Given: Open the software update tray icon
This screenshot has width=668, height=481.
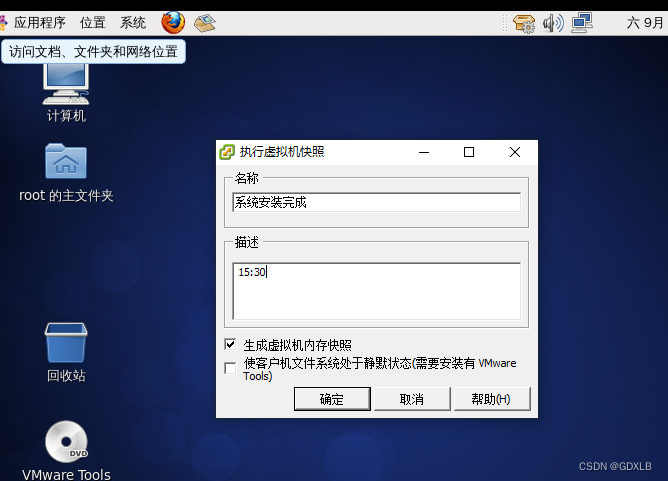Looking at the screenshot, I should tap(524, 23).
